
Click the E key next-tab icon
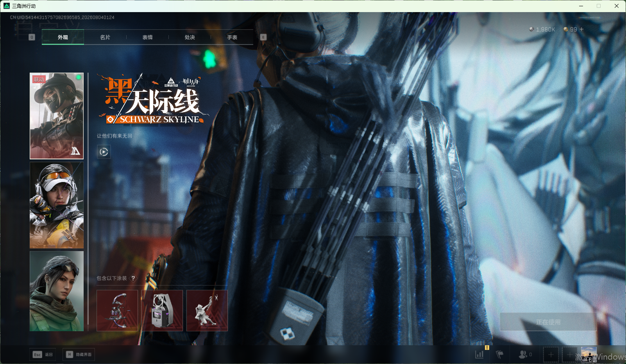pyautogui.click(x=263, y=37)
